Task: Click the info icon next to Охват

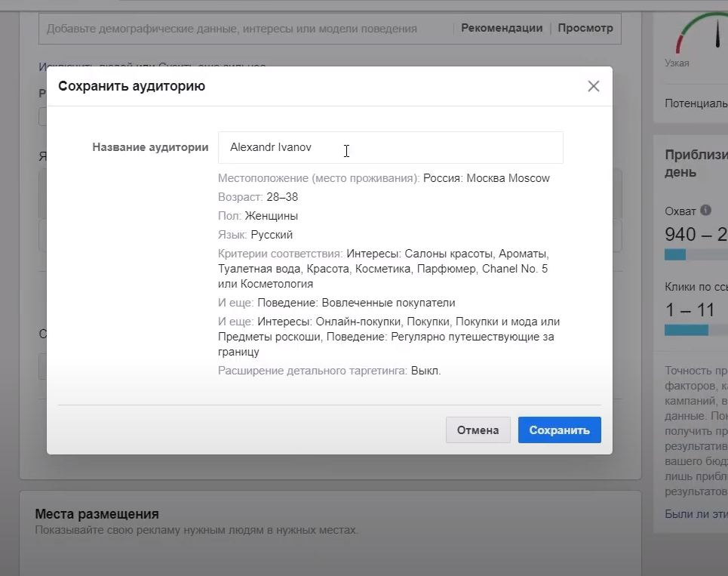Action: [705, 212]
